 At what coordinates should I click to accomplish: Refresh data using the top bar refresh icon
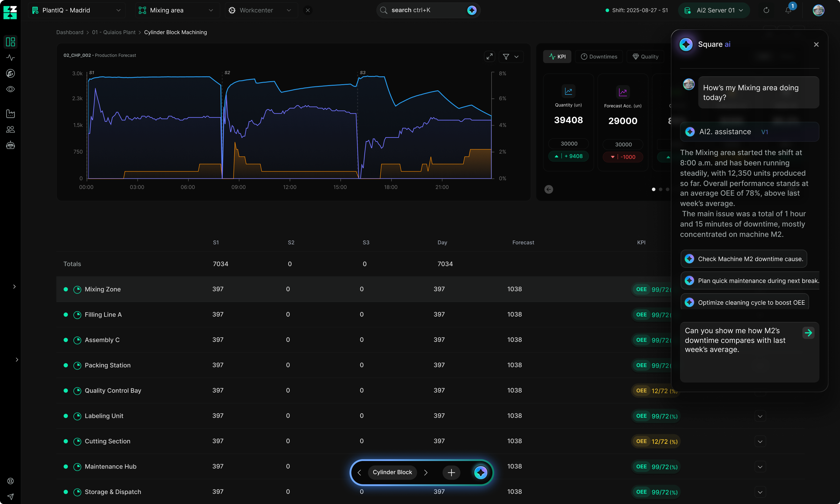tap(766, 10)
